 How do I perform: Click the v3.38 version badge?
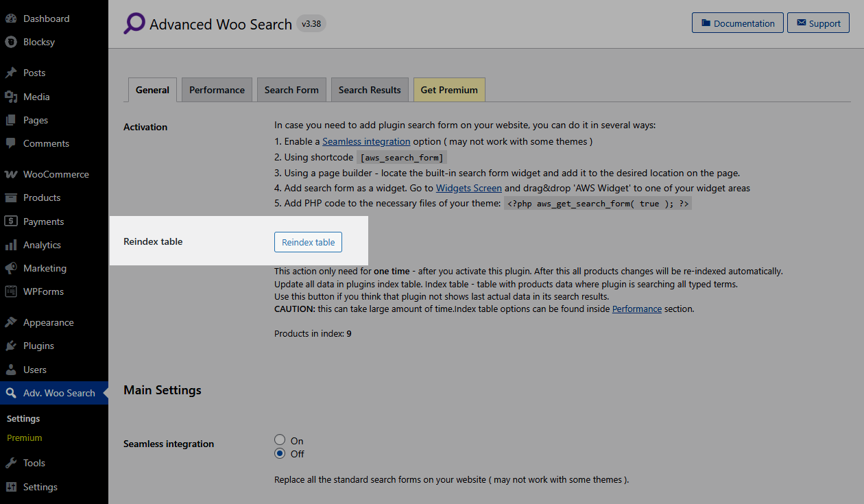311,24
